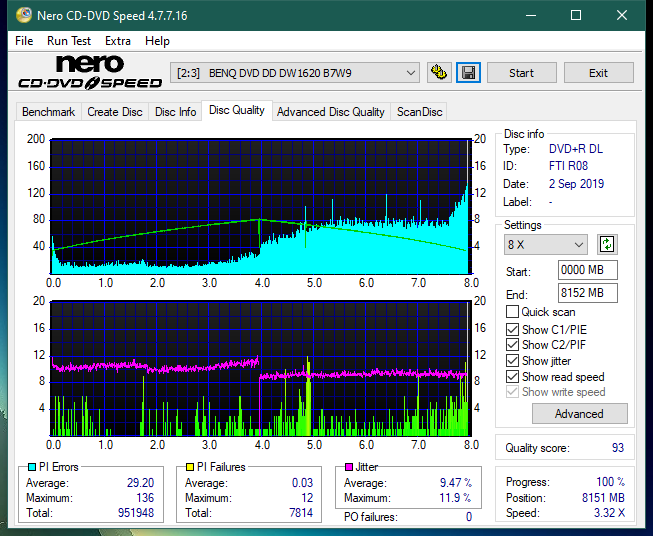This screenshot has height=536, width=653.
Task: Click the green refresh speed icon
Action: pyautogui.click(x=607, y=244)
